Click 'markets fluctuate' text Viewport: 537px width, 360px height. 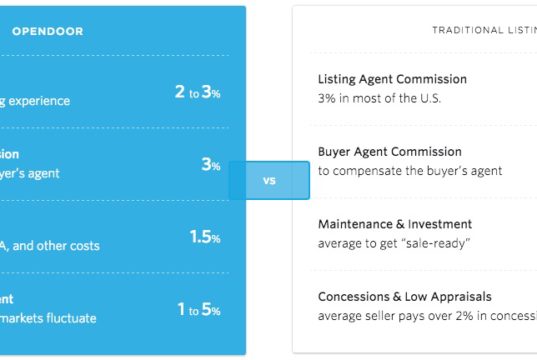48,319
